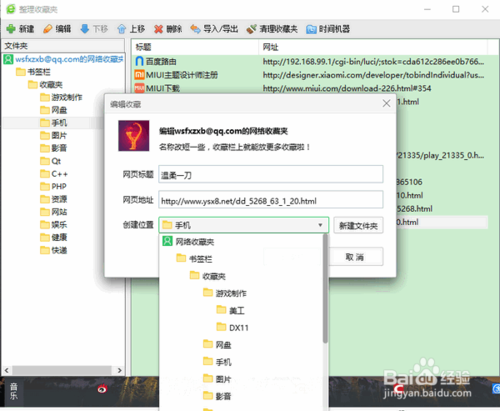This screenshot has height=411, width=500.
Task: Click the Weibo eye icon on bottom bar
Action: point(102,389)
